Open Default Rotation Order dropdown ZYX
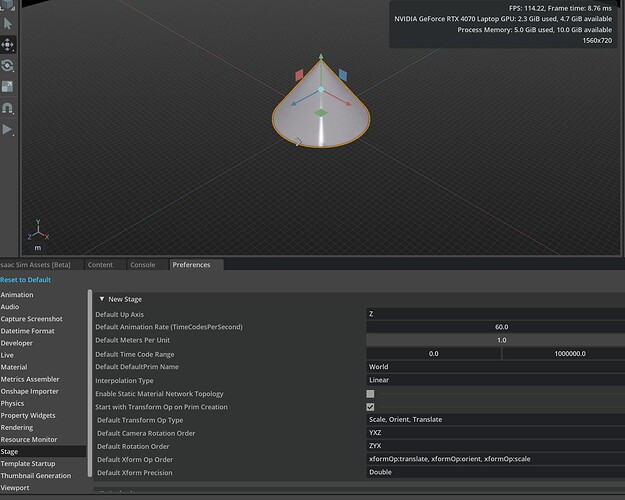Image resolution: width=625 pixels, height=500 pixels. coord(495,446)
